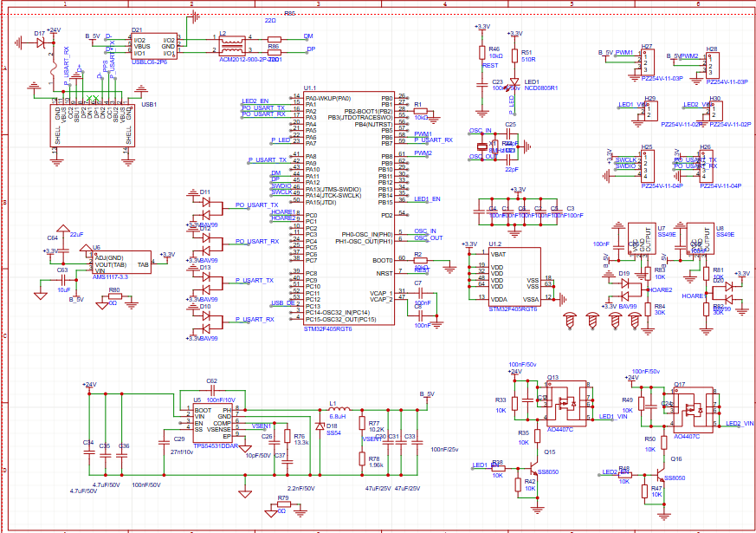Click the D17 diode near +24V
756x533 pixels.
41,42
